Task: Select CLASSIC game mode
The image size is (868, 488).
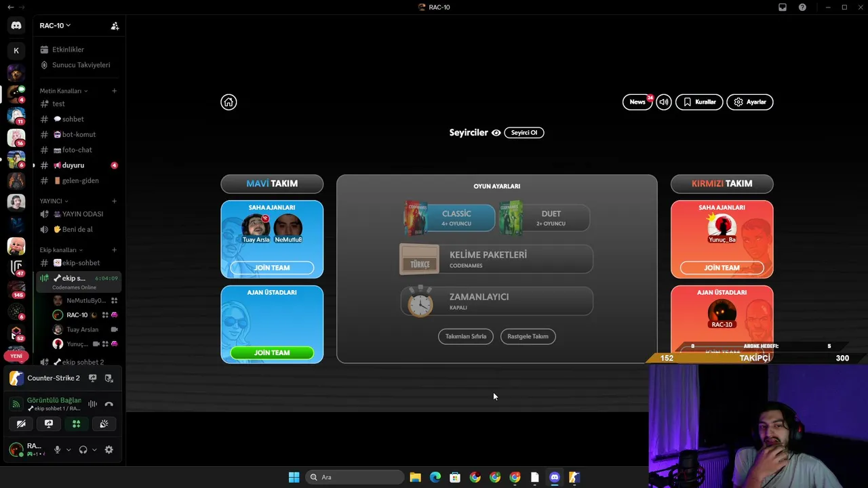Action: pyautogui.click(x=450, y=218)
